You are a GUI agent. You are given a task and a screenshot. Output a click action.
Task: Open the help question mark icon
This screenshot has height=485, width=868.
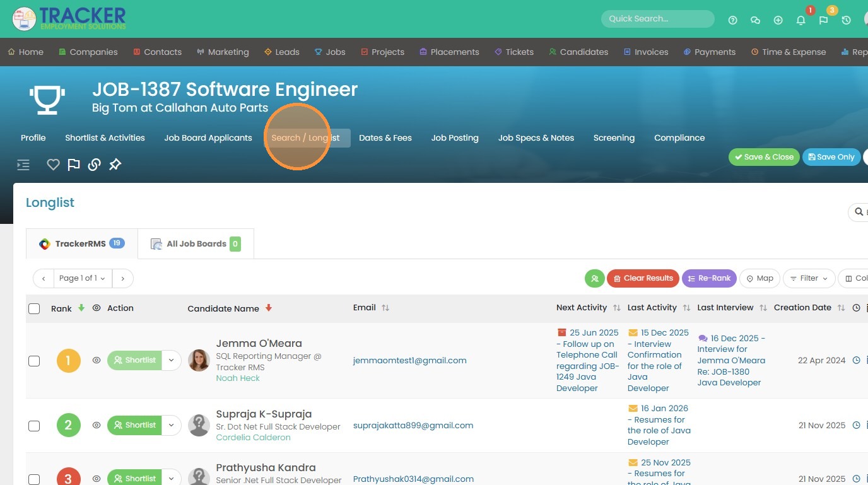click(732, 20)
